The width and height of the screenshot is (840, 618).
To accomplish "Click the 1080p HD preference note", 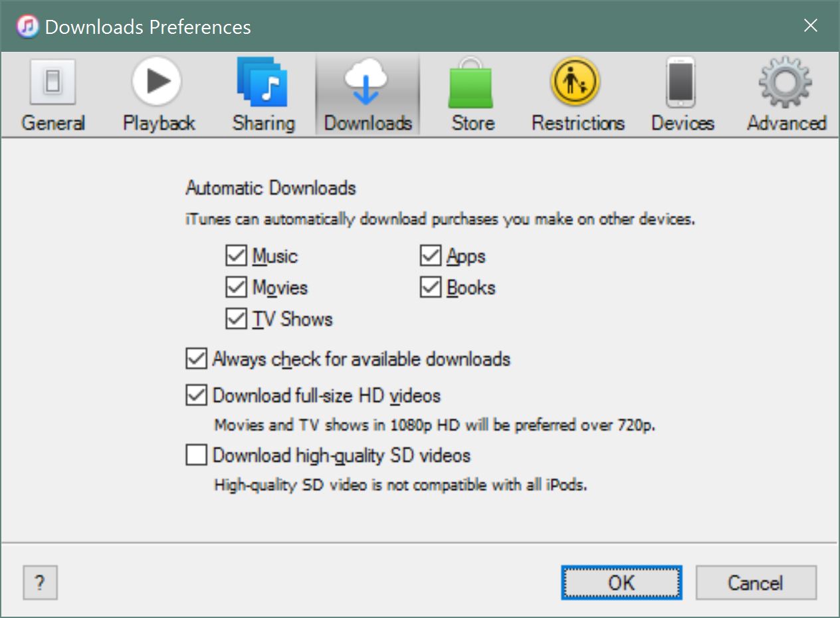I will [x=435, y=425].
